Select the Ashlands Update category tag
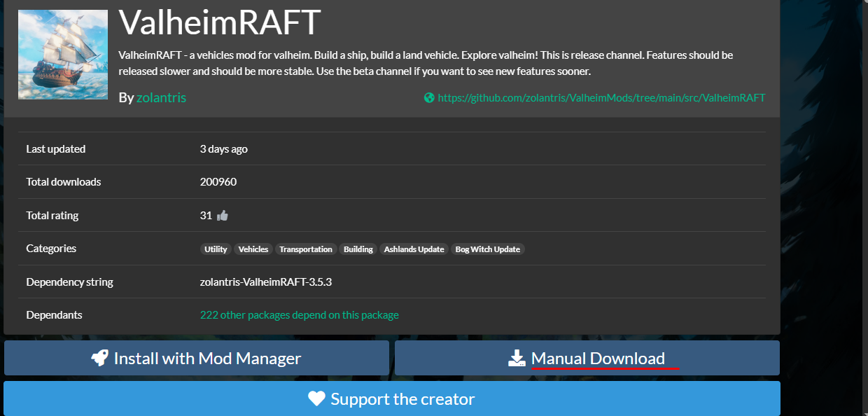The image size is (868, 416). pyautogui.click(x=414, y=249)
